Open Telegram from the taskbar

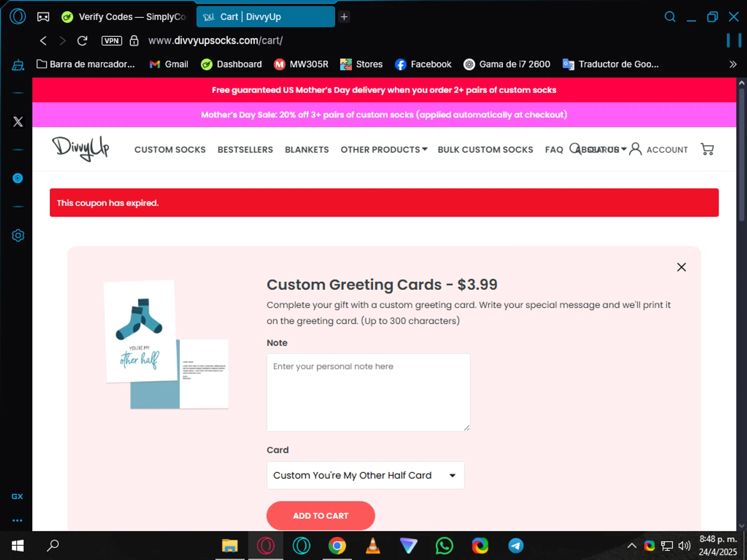click(516, 546)
